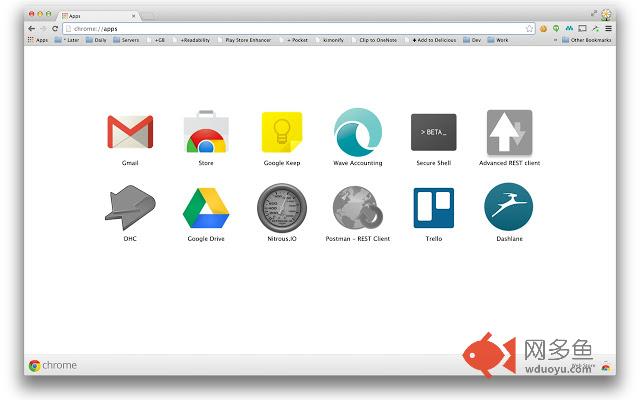Open the Chrome hamburger menu
Viewport: 640px width, 400px height.
click(608, 29)
